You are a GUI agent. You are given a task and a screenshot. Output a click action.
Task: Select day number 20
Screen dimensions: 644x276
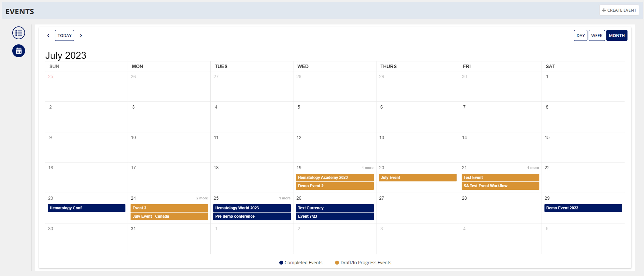382,168
